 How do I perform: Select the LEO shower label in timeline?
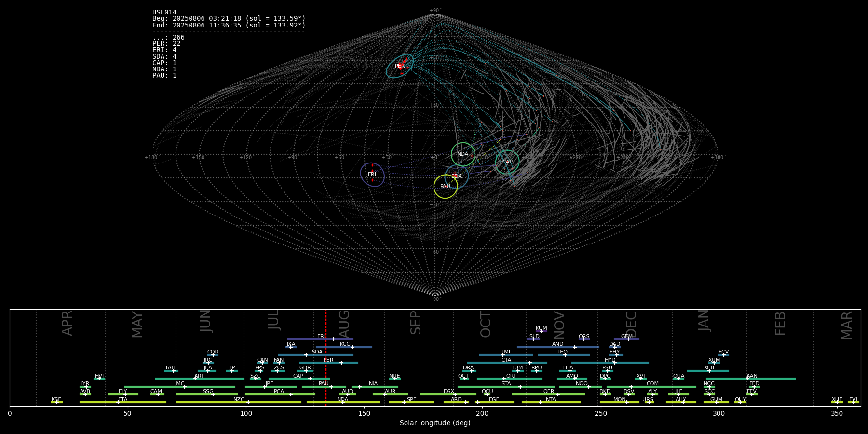pos(563,352)
